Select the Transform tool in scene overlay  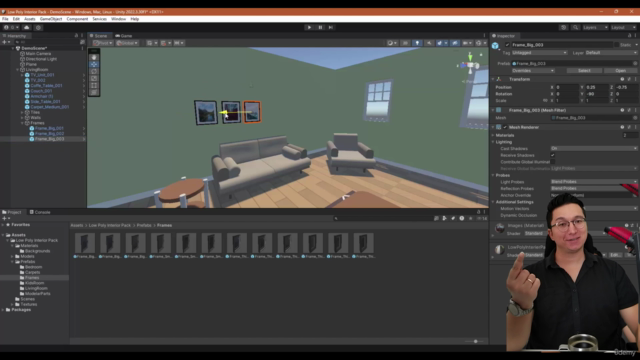[x=94, y=92]
